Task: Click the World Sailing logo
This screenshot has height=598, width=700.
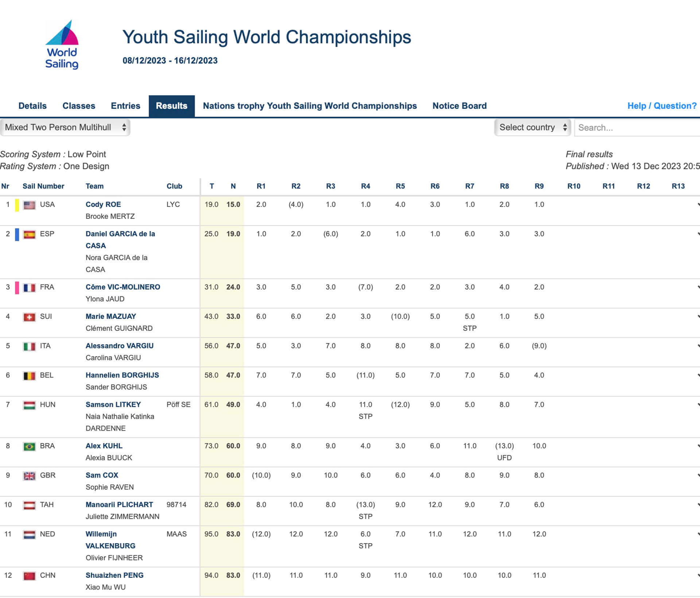Action: coord(62,45)
